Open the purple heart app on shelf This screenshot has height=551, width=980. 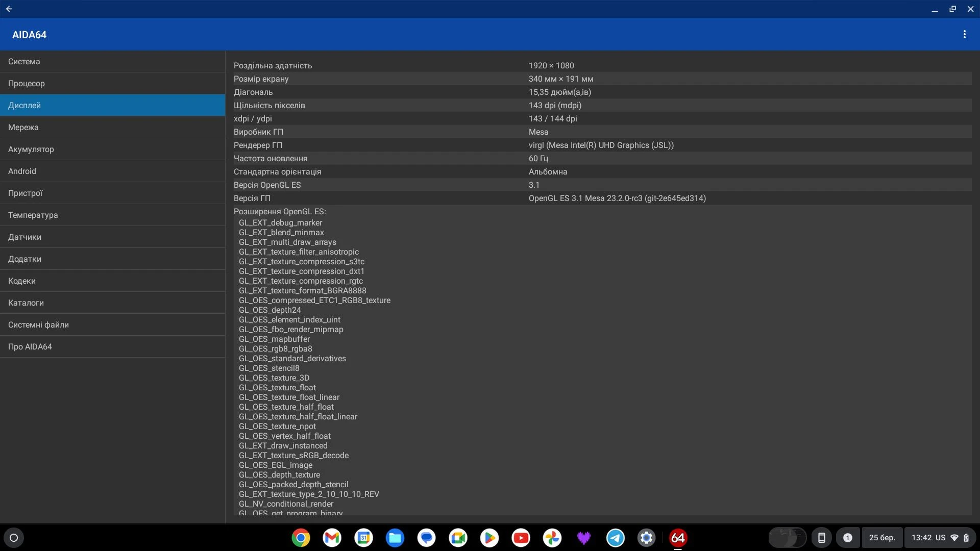[584, 538]
